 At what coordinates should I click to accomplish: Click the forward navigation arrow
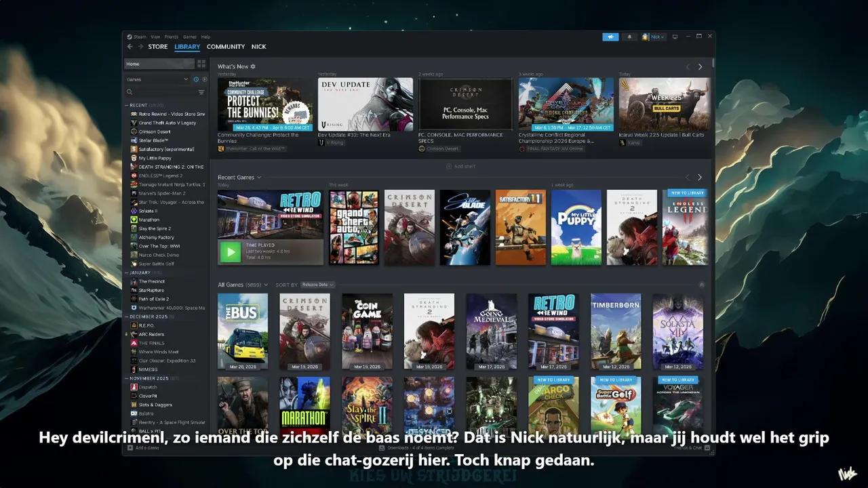click(140, 47)
